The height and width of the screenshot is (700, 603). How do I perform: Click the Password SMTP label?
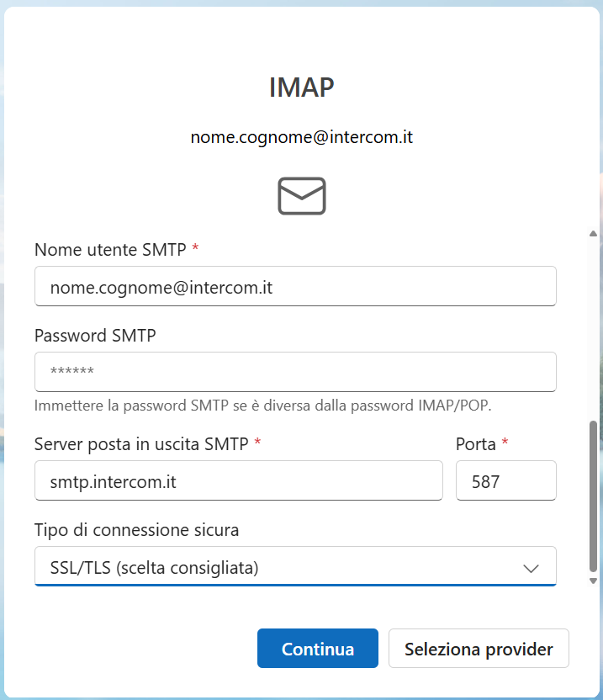click(x=95, y=335)
